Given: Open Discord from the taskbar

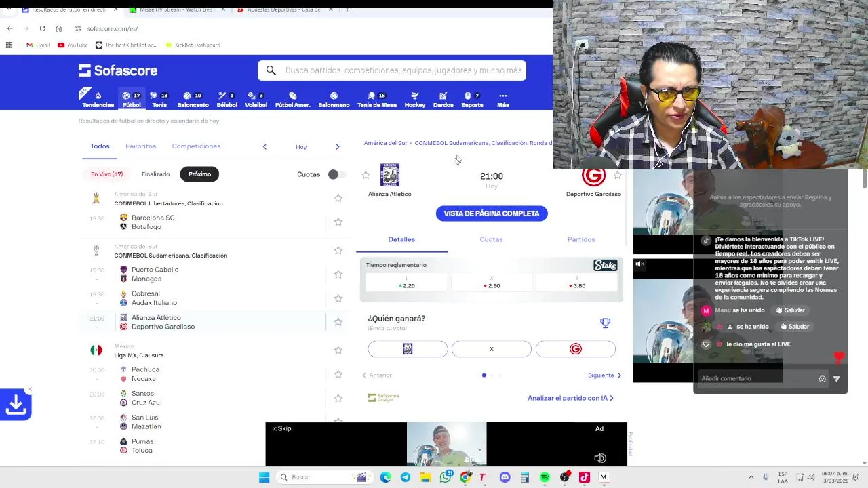Looking at the screenshot, I should point(505,477).
